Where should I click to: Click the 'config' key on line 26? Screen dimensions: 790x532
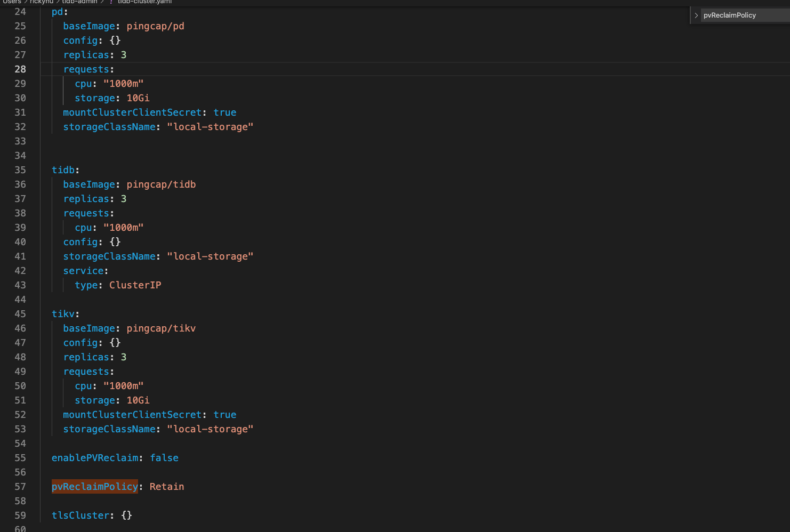coord(80,41)
